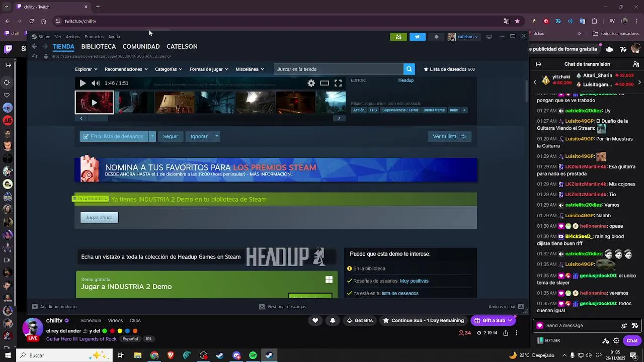Expand Gift a Sub options arrow
The width and height of the screenshot is (644, 362).
(x=510, y=320)
